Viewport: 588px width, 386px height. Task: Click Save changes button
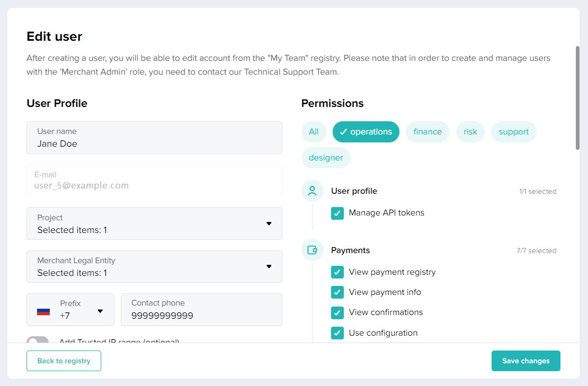click(x=525, y=361)
